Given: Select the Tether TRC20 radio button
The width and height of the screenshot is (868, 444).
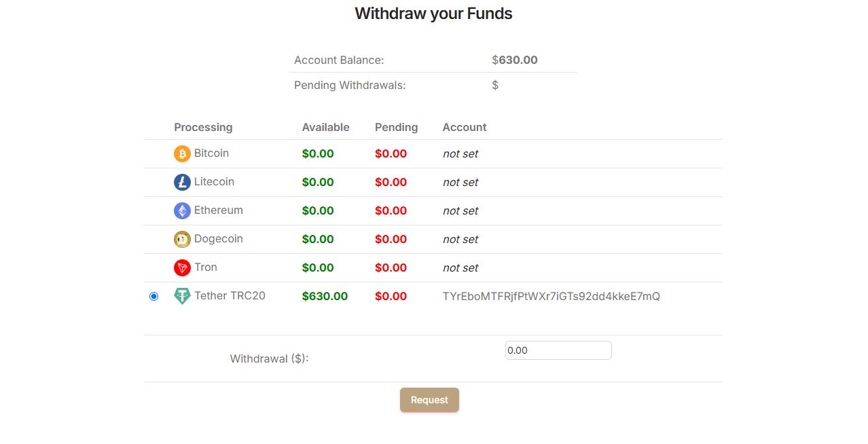Looking at the screenshot, I should pos(153,296).
